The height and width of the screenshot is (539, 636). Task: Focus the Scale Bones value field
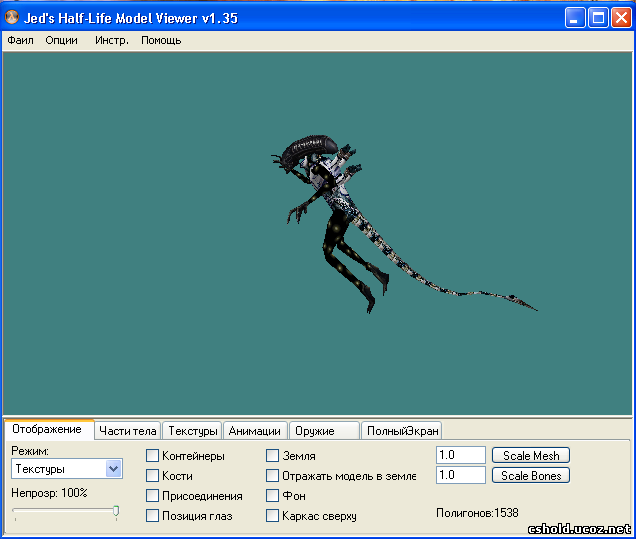[x=461, y=475]
